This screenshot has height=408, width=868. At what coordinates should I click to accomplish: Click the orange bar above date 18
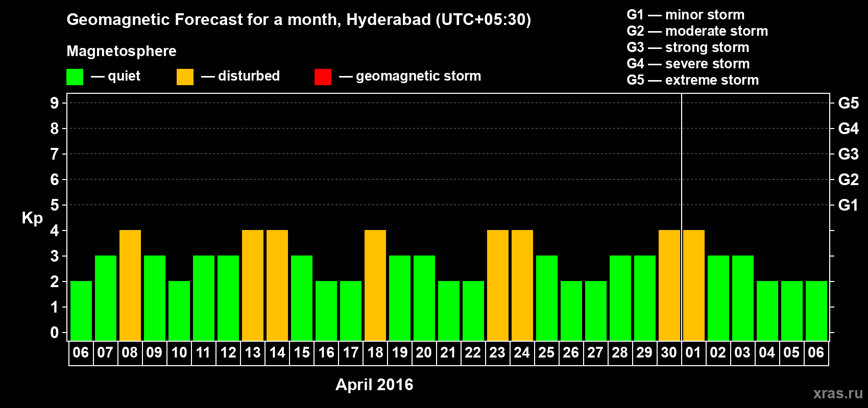pyautogui.click(x=375, y=286)
